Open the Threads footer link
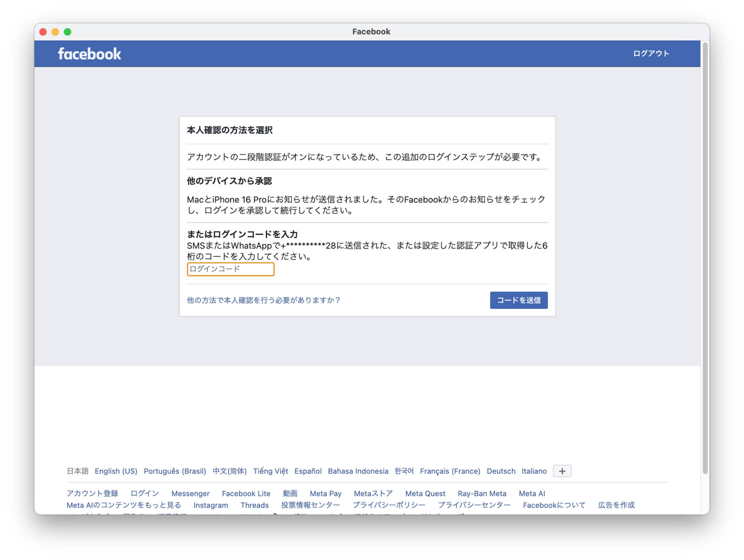 pos(254,505)
